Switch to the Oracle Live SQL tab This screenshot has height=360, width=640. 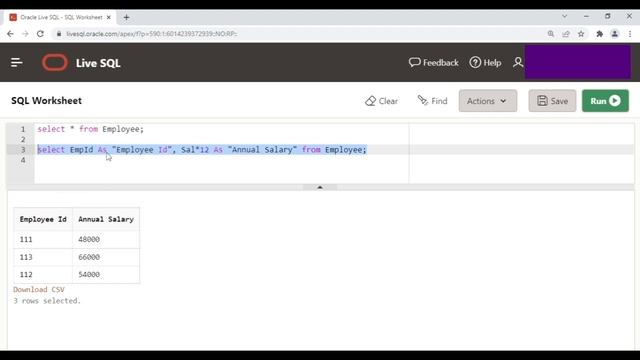coord(60,17)
